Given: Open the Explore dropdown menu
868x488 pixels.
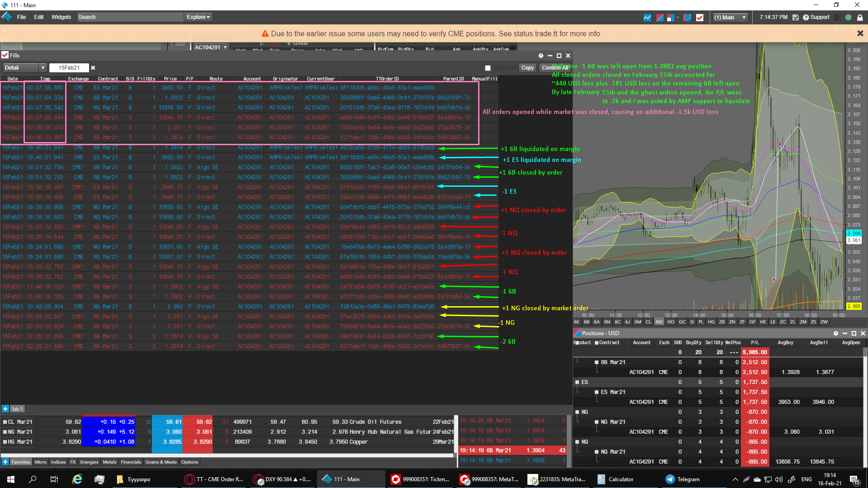Looking at the screenshot, I should tap(198, 17).
